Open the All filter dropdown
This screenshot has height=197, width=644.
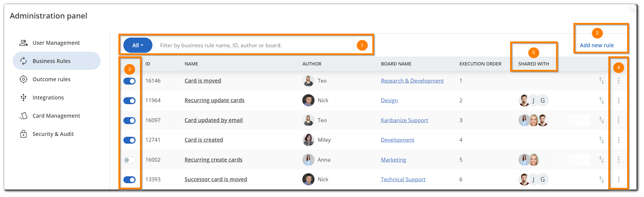pos(137,45)
